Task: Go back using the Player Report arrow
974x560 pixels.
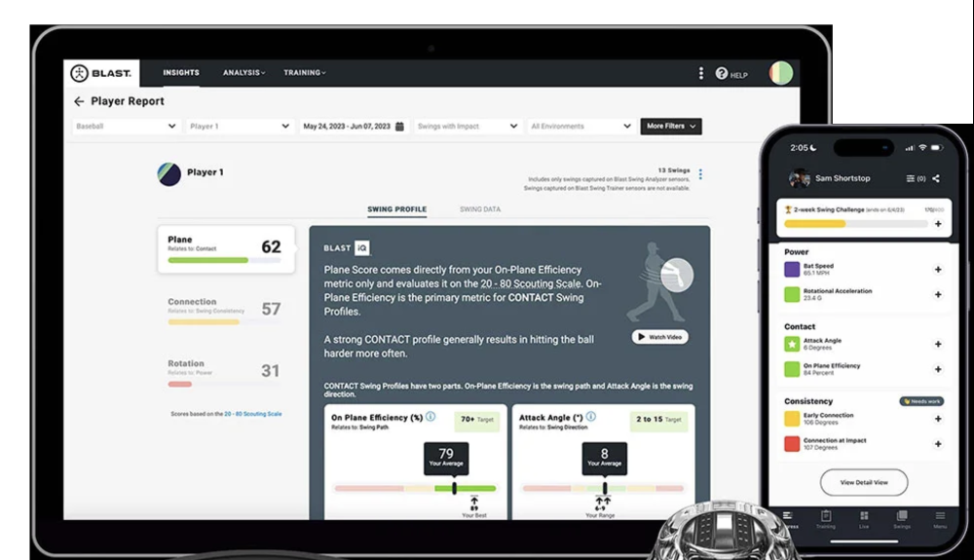Action: (x=79, y=101)
